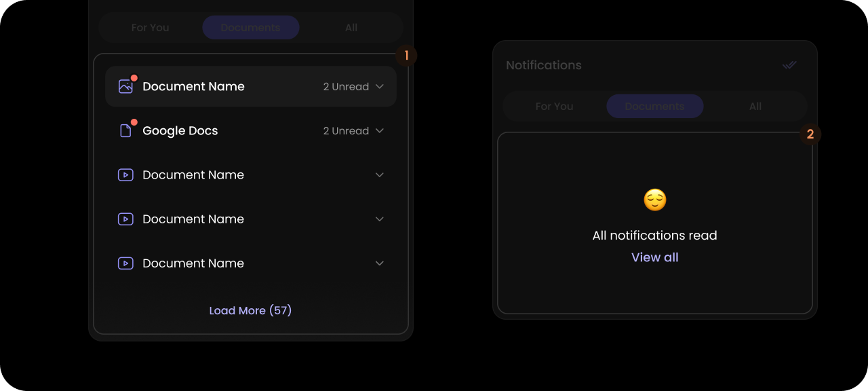Expand the Google Docs row chevron
Screen dimensions: 868x391
tap(380, 130)
